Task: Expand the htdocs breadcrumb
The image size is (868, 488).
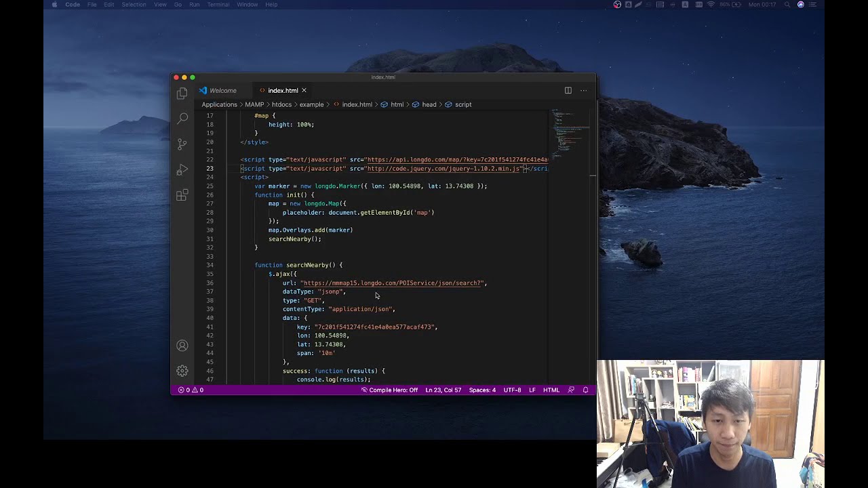Action: (x=281, y=105)
